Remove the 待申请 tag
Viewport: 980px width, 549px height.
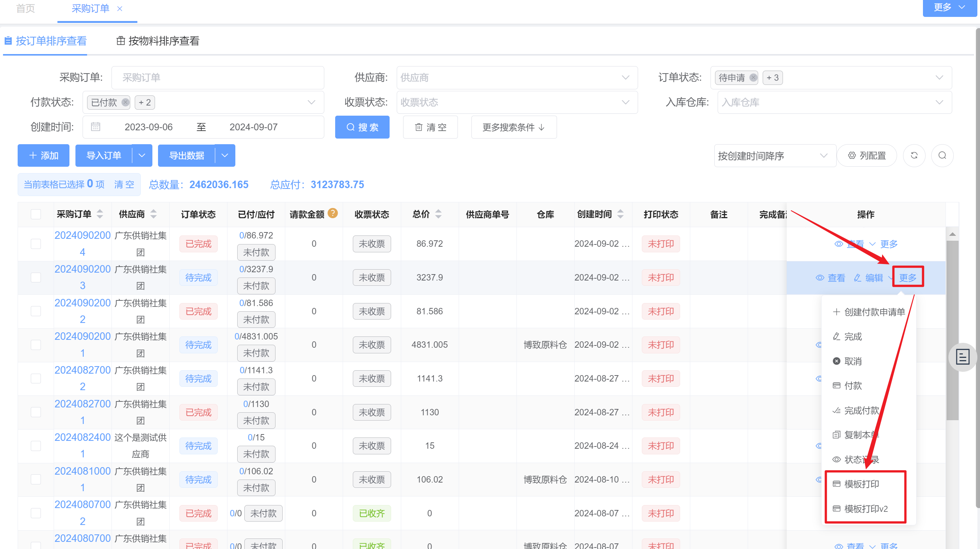click(753, 78)
